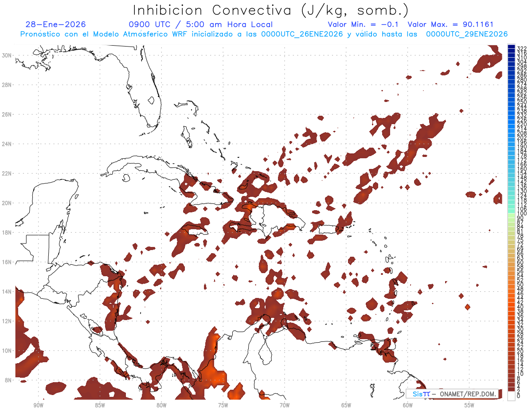Click the 80W longitude label
The width and height of the screenshot is (532, 411).
click(161, 405)
